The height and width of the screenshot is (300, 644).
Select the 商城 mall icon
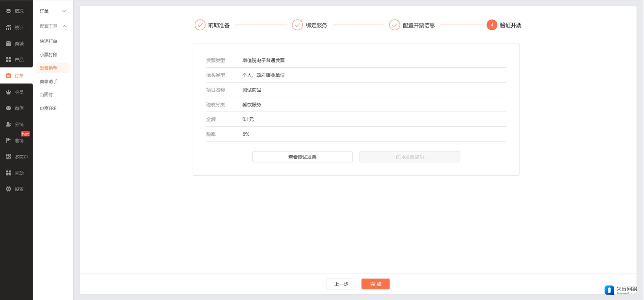pos(8,44)
